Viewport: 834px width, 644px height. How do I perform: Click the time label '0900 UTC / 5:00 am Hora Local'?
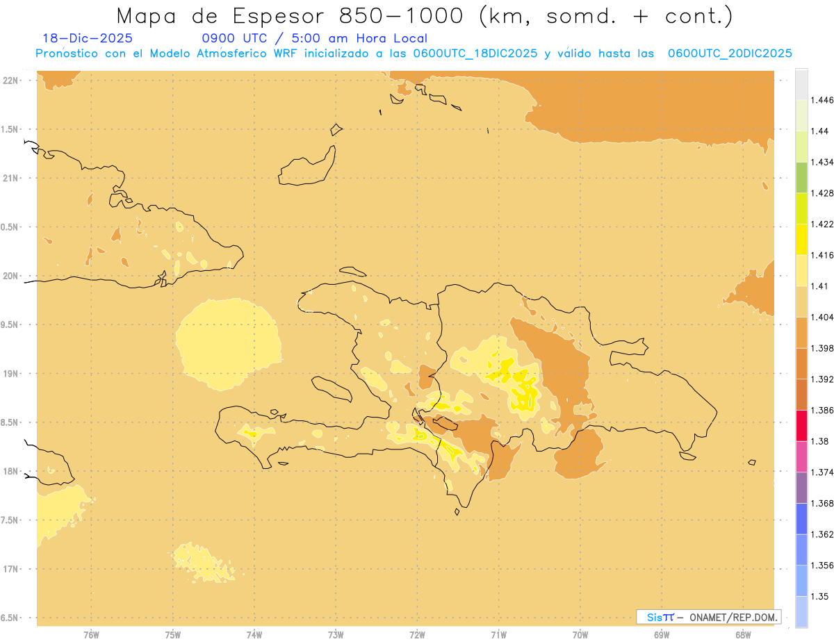coord(314,38)
